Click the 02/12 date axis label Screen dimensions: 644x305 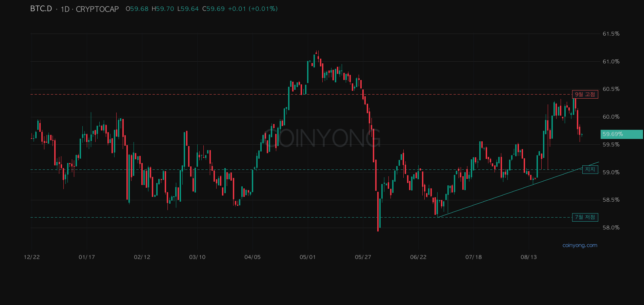pyautogui.click(x=142, y=257)
